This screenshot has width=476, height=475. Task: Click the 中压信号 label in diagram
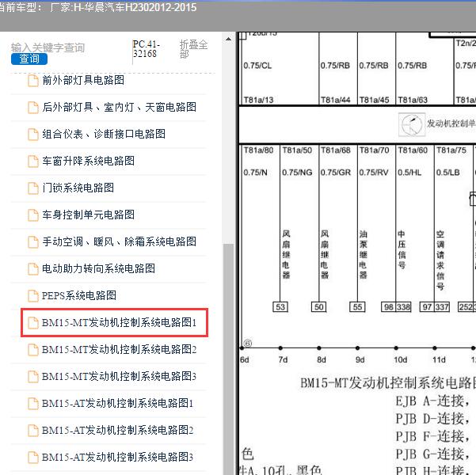click(402, 250)
